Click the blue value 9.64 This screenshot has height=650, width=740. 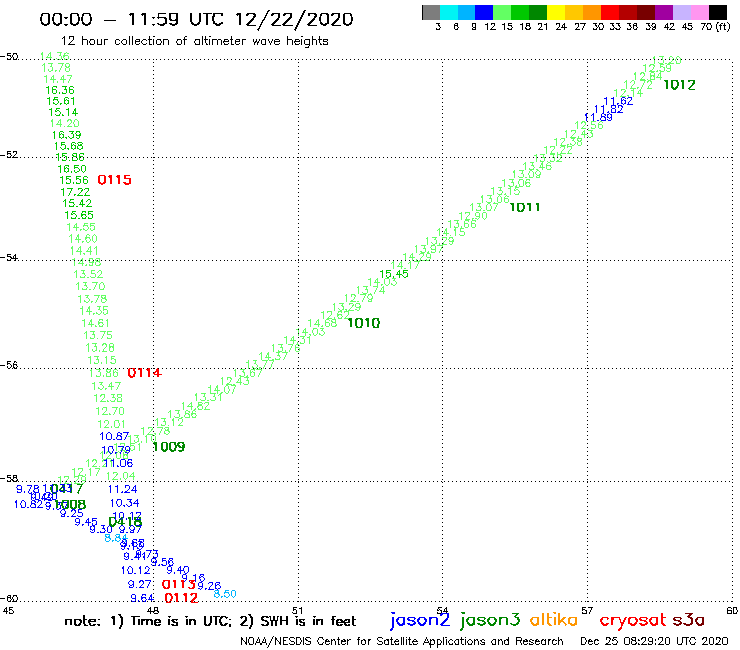(x=142, y=599)
